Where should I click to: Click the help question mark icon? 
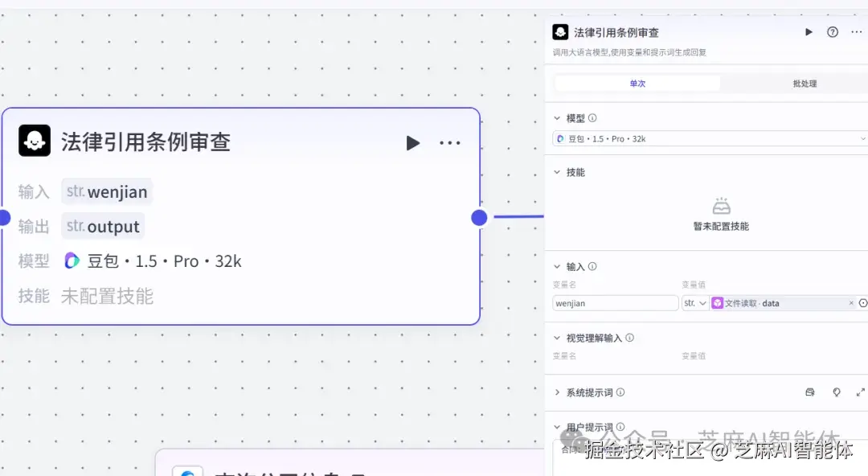point(833,32)
